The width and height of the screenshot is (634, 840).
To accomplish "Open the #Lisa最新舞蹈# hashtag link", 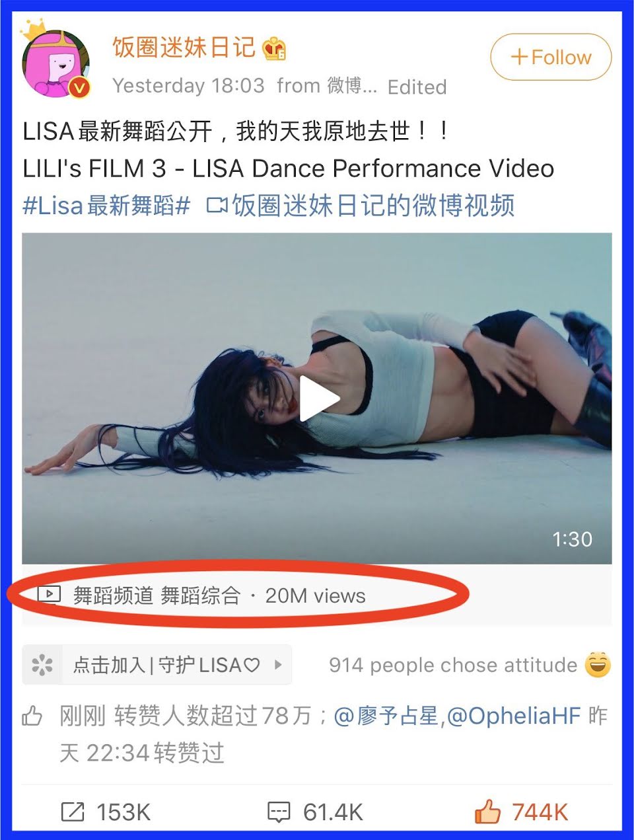I will pos(106,206).
